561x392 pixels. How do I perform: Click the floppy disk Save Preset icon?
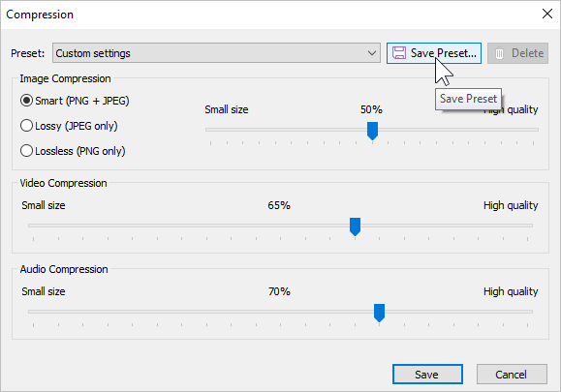(x=398, y=53)
